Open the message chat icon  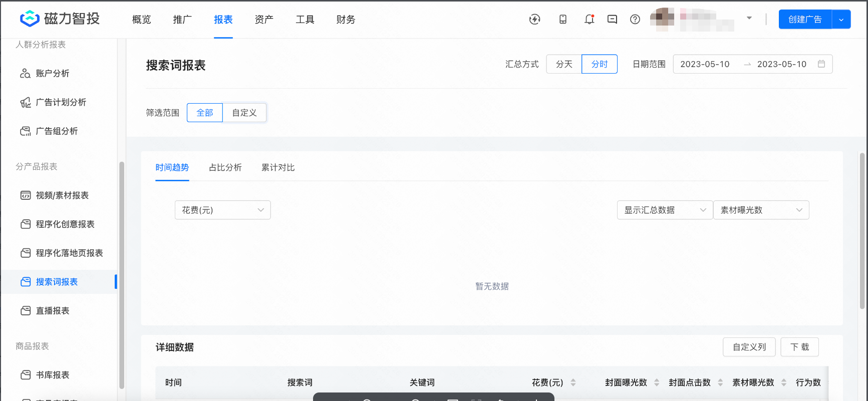612,20
